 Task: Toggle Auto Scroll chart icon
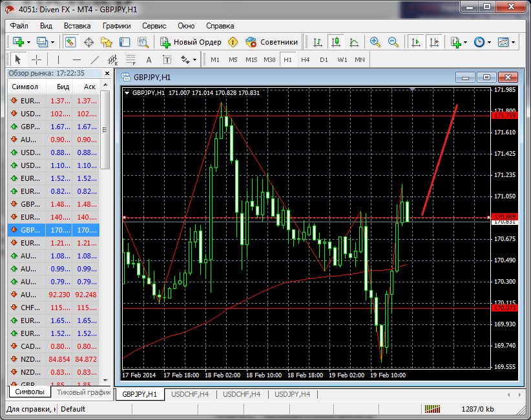point(415,42)
